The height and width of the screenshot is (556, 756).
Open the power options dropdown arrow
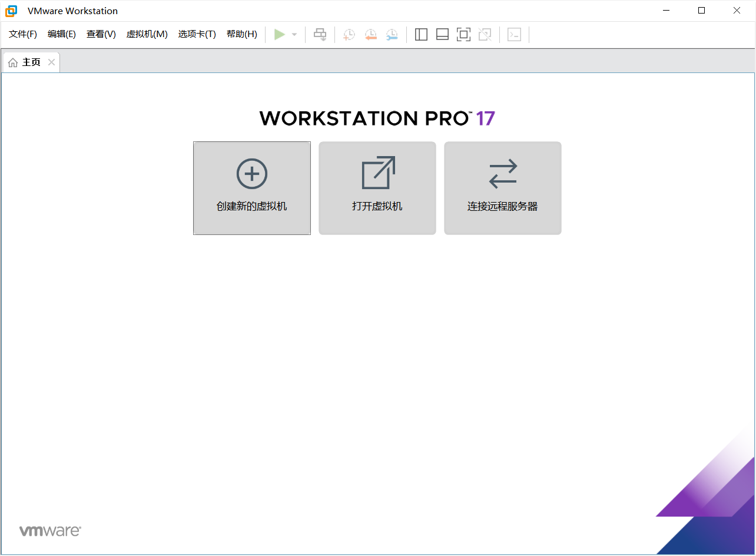click(x=294, y=34)
